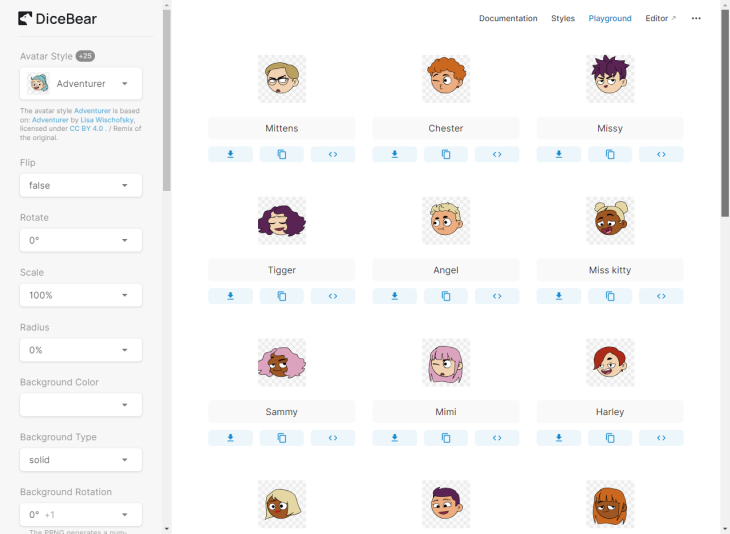730x534 pixels.
Task: Open the Flip dropdown set to false
Action: click(x=81, y=185)
